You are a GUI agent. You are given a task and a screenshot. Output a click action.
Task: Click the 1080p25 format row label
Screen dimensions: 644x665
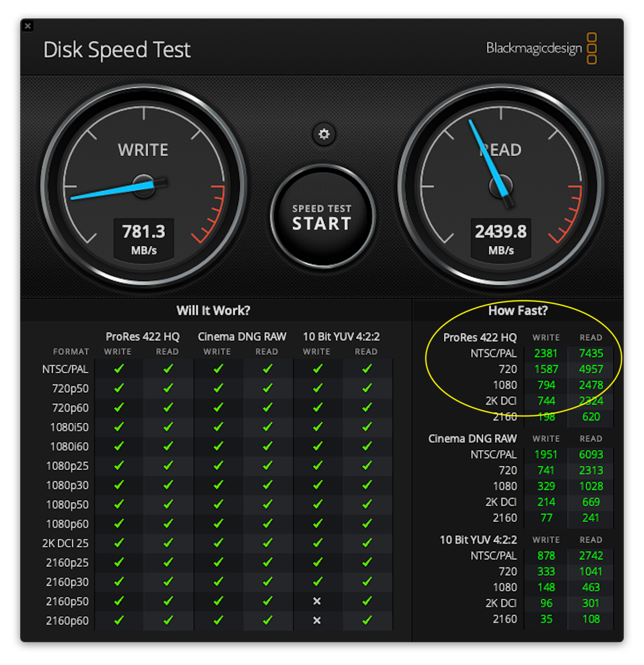(68, 466)
